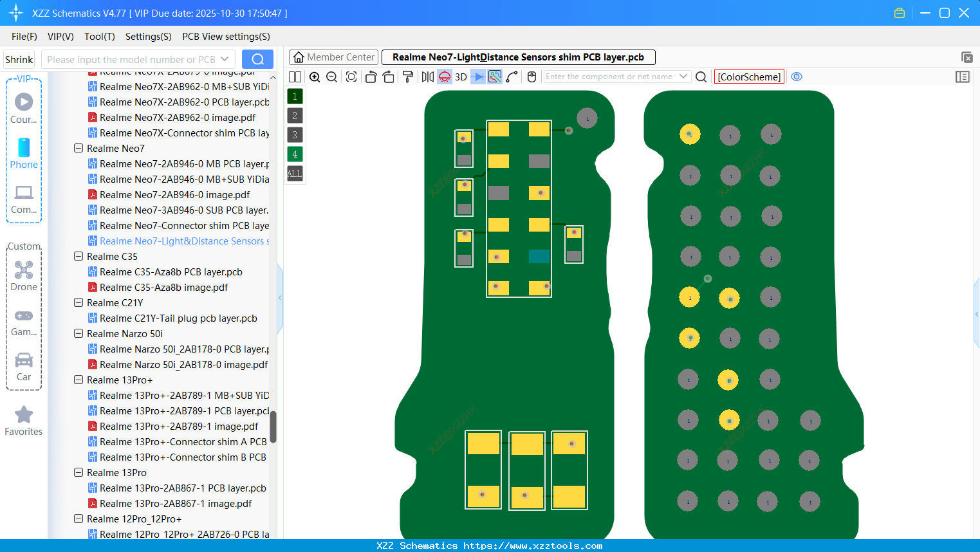Click the file tree vertical scrollbar thumb
This screenshot has width=980, height=552.
point(273,427)
